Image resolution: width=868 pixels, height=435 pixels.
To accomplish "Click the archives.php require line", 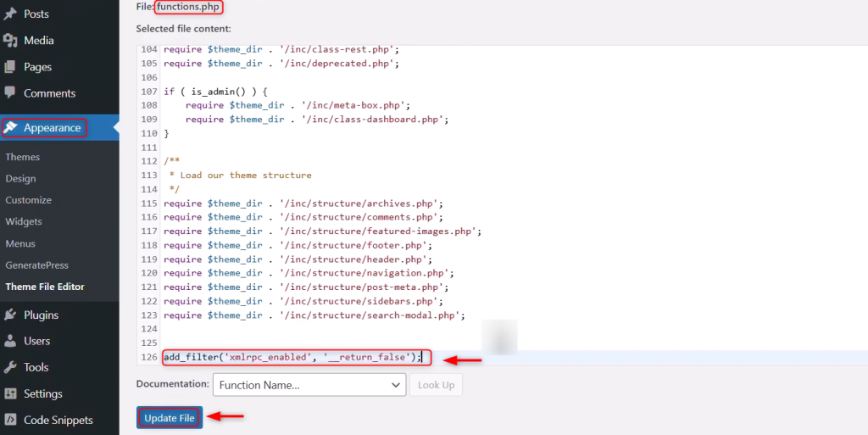I will click(x=303, y=204).
